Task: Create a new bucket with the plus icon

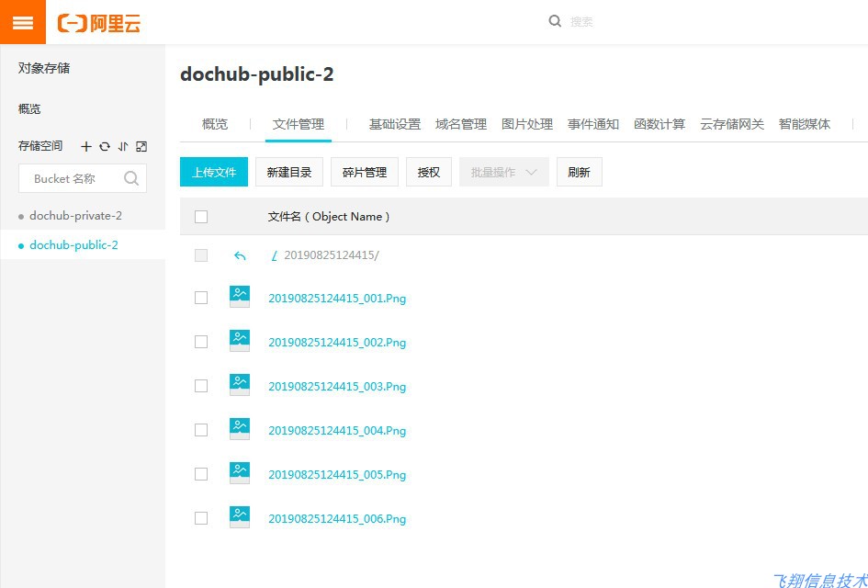Action: point(85,146)
